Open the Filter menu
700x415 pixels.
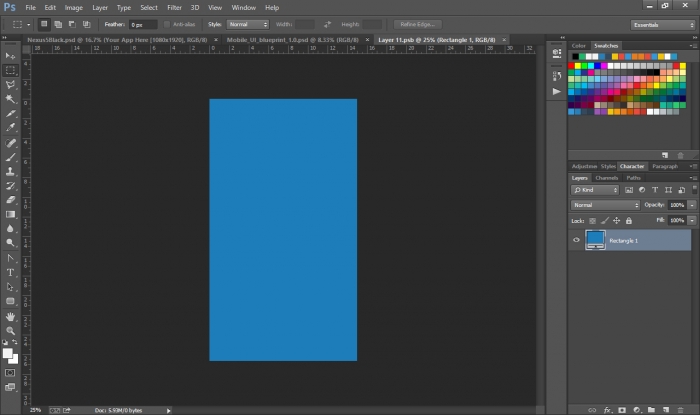[174, 8]
